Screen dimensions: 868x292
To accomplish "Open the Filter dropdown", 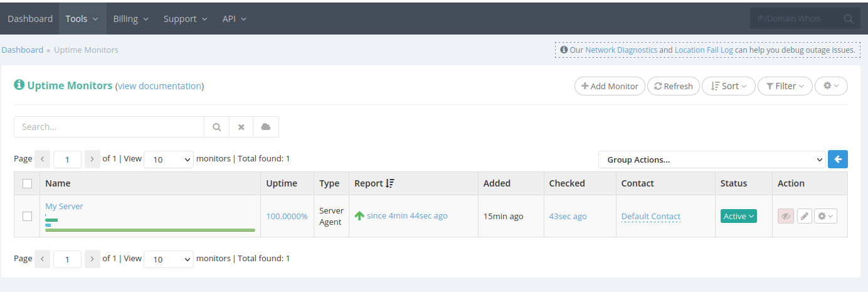I will pos(785,86).
